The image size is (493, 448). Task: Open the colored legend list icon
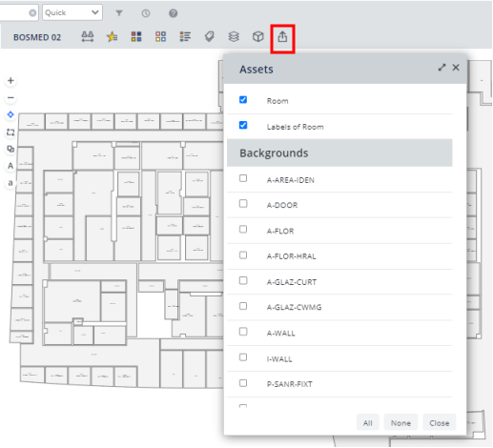185,37
